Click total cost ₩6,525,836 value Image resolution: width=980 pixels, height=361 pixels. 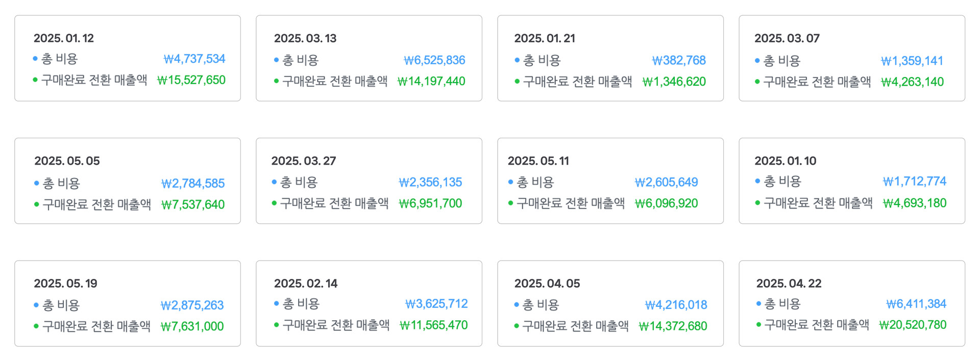point(434,60)
